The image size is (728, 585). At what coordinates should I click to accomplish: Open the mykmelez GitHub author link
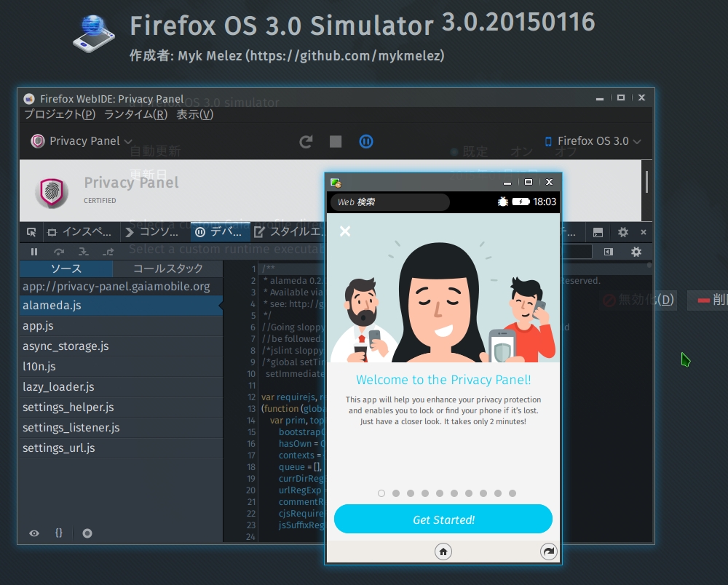(345, 56)
